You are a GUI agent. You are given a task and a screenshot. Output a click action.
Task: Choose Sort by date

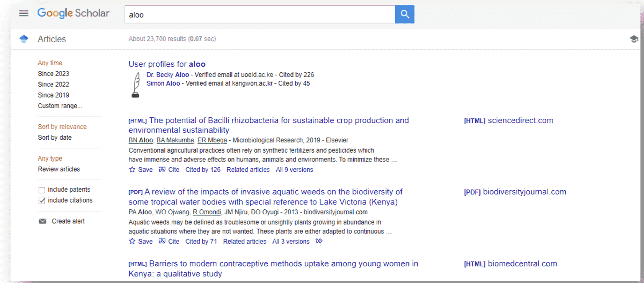click(x=55, y=138)
